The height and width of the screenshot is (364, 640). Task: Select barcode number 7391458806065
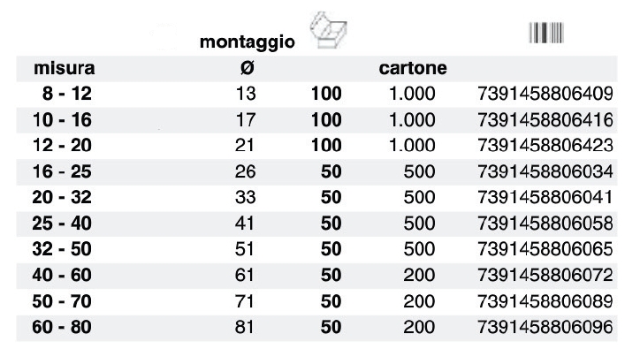pyautogui.click(x=545, y=249)
